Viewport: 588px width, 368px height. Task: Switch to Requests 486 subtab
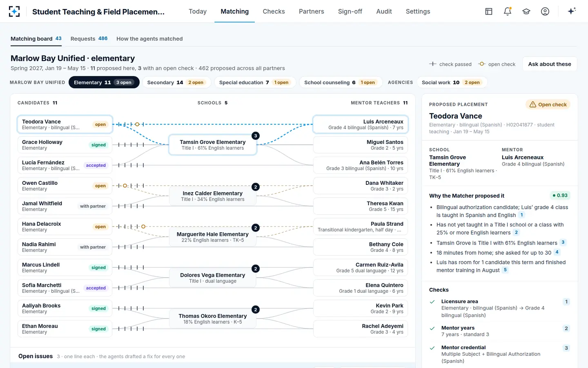pos(89,39)
